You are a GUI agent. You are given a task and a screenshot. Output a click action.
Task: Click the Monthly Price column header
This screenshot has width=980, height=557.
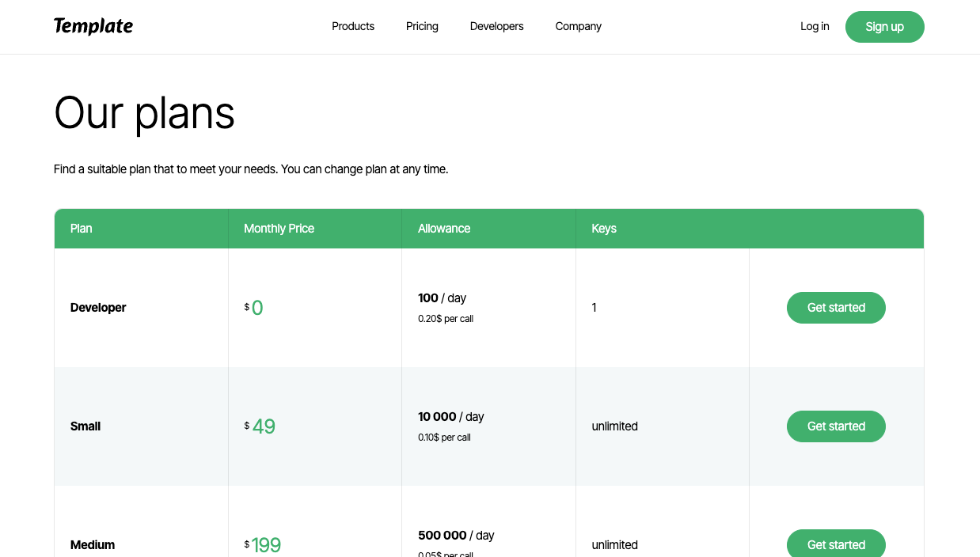coord(279,229)
